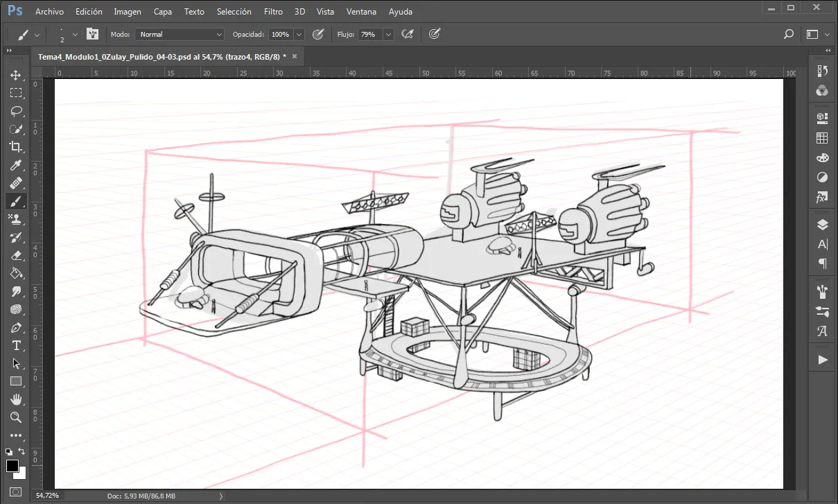Viewport: 838px width, 504px height.
Task: Toggle Quick Mask mode
Action: [16, 492]
